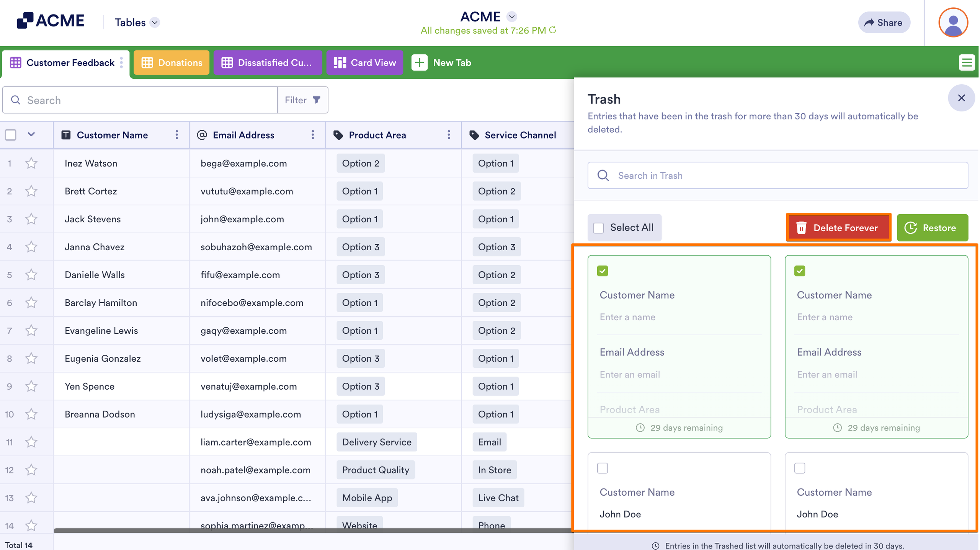Click the horizontal table scrollbar

[312, 530]
